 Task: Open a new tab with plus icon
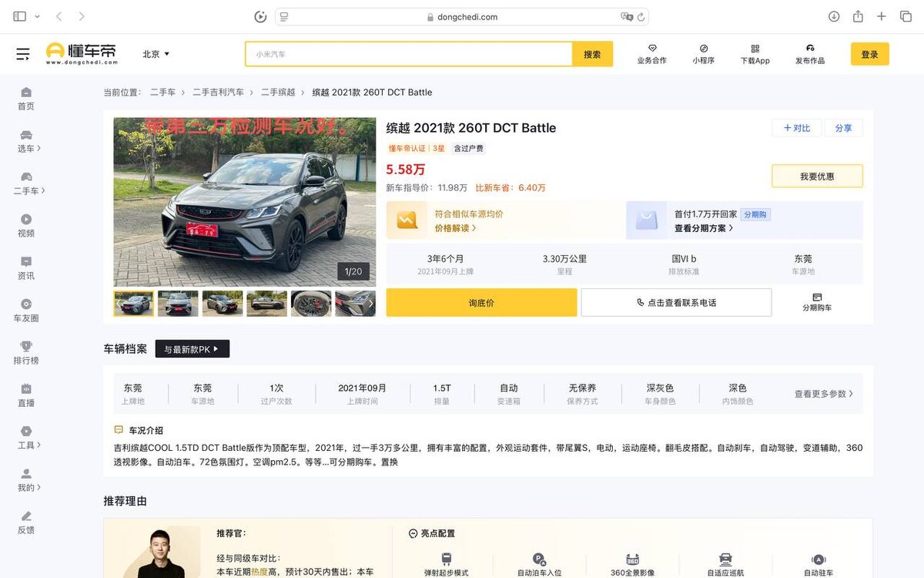point(882,16)
